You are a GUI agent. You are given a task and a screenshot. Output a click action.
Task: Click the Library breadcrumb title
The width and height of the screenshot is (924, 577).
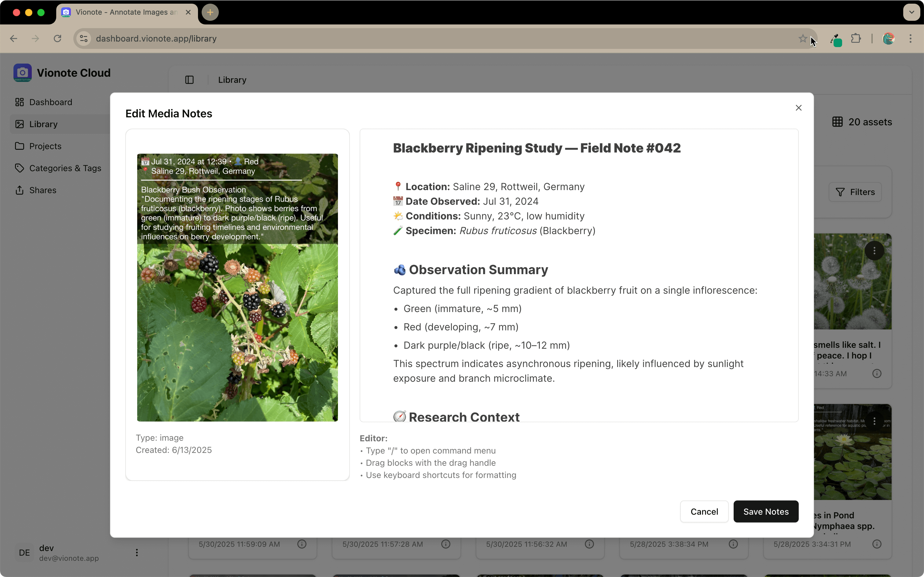click(x=232, y=80)
